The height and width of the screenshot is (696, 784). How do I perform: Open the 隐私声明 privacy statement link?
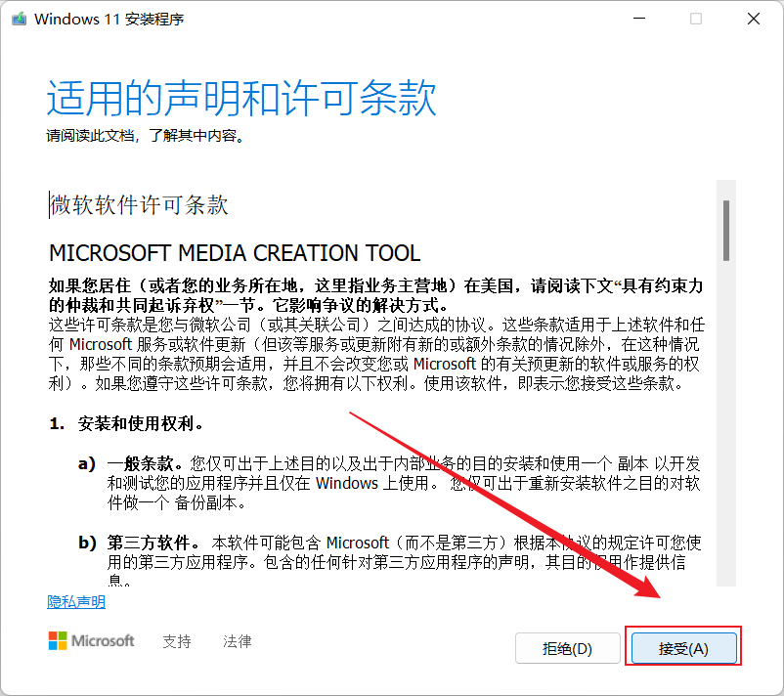click(x=76, y=601)
